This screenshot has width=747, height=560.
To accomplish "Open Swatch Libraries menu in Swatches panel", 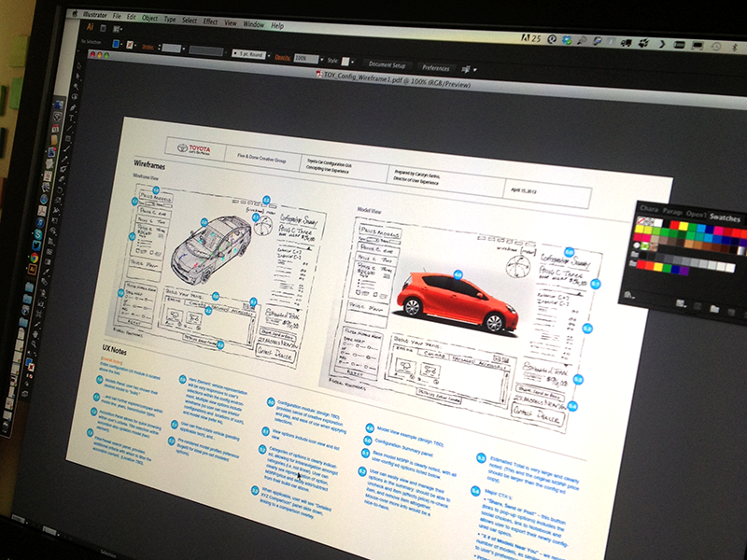I will pyautogui.click(x=628, y=295).
